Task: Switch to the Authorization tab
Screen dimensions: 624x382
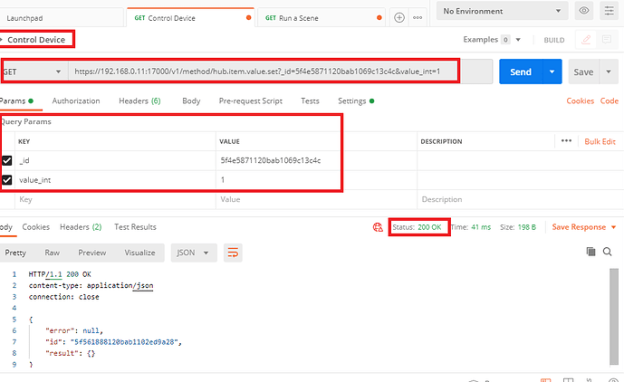Action: [x=76, y=101]
